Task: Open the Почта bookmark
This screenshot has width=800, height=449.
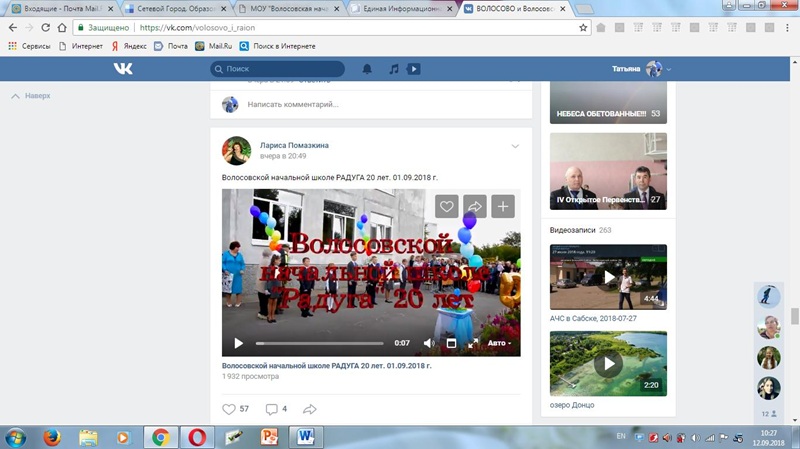Action: [x=171, y=46]
